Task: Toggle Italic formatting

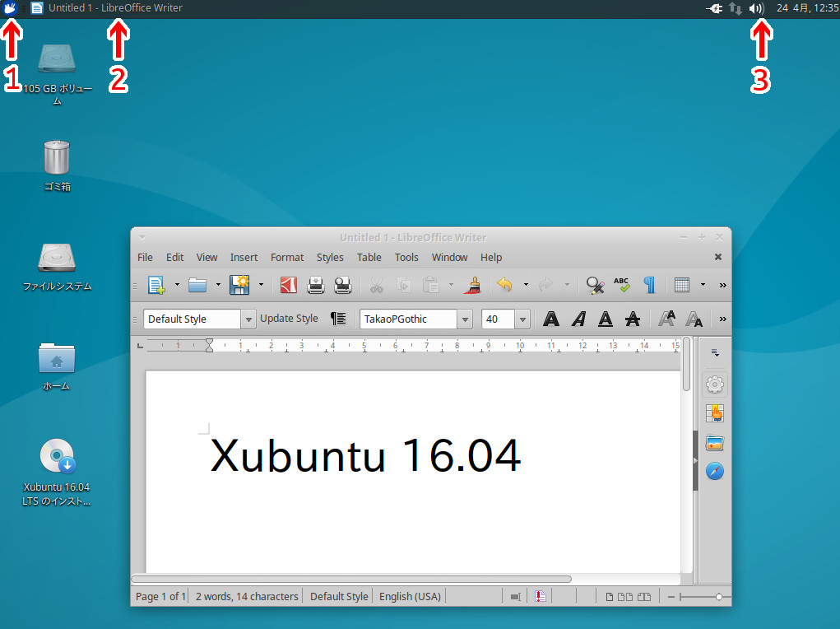Action: (x=578, y=319)
